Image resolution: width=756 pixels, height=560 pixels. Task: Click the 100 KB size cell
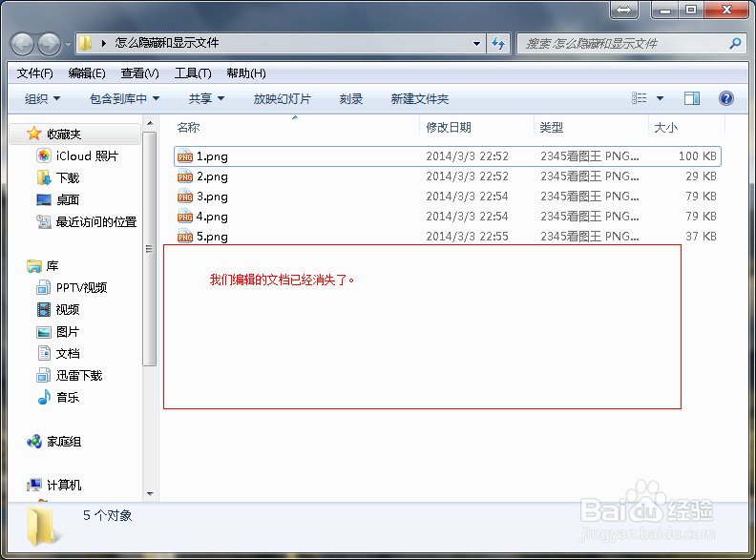pos(697,156)
